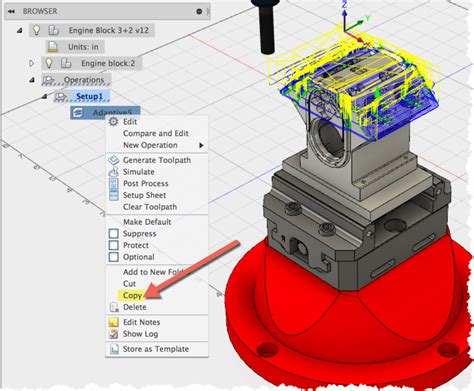Collapse the Operations tree node
474x391 pixels.
32,80
